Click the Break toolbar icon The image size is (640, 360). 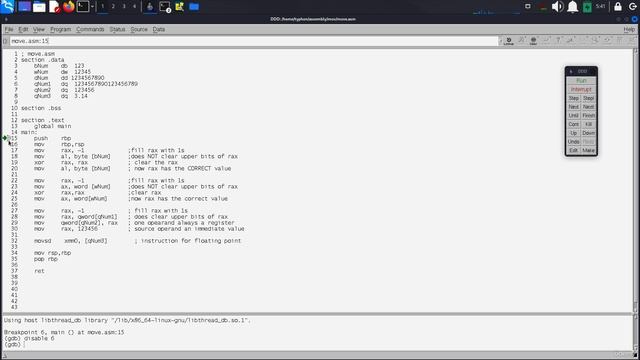[x=533, y=40]
